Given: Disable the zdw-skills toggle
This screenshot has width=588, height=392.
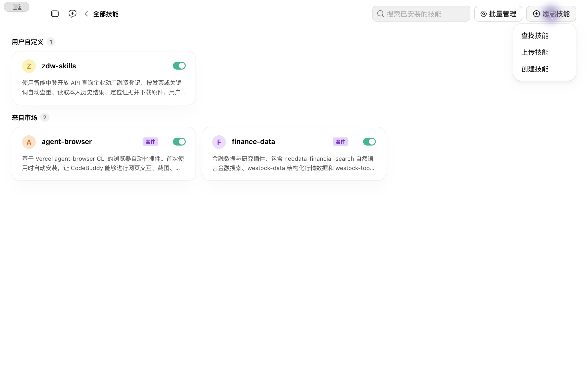Looking at the screenshot, I should point(179,66).
